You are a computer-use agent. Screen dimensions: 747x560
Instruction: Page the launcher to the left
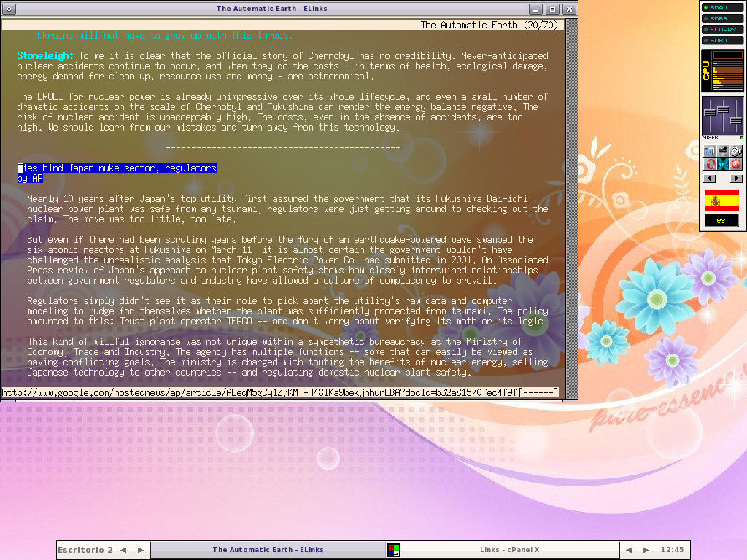coord(709,179)
